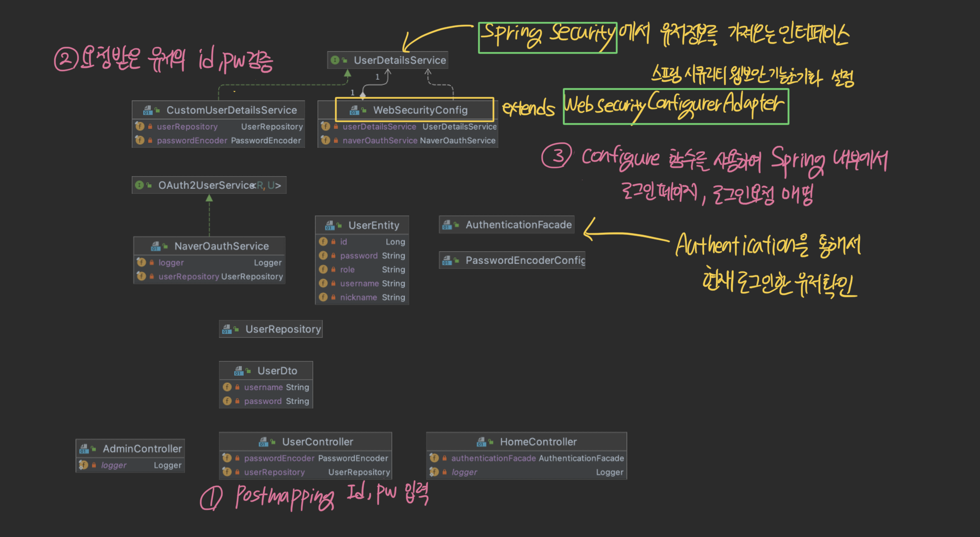This screenshot has width=980, height=537.
Task: Click the UserDetailsService interface icon
Action: pyautogui.click(x=336, y=60)
